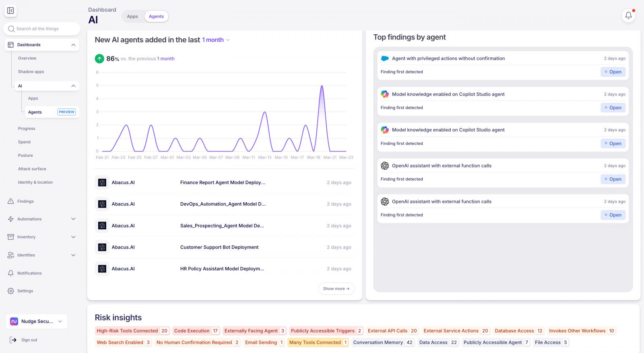
Task: Open the notifications bell at top right
Action: [x=628, y=15]
